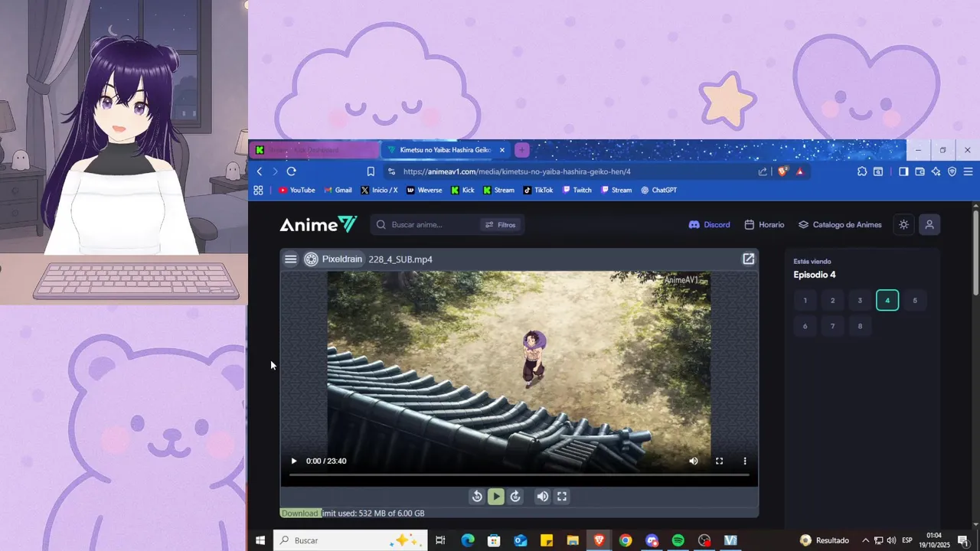Open the browser extensions puzzle icon
This screenshot has width=980, height=551.
coord(861,171)
